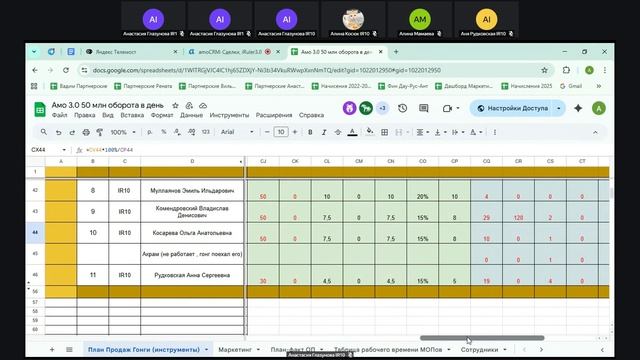640x360 pixels.
Task: Open the comments speech-bubble icon
Action: 424,108
